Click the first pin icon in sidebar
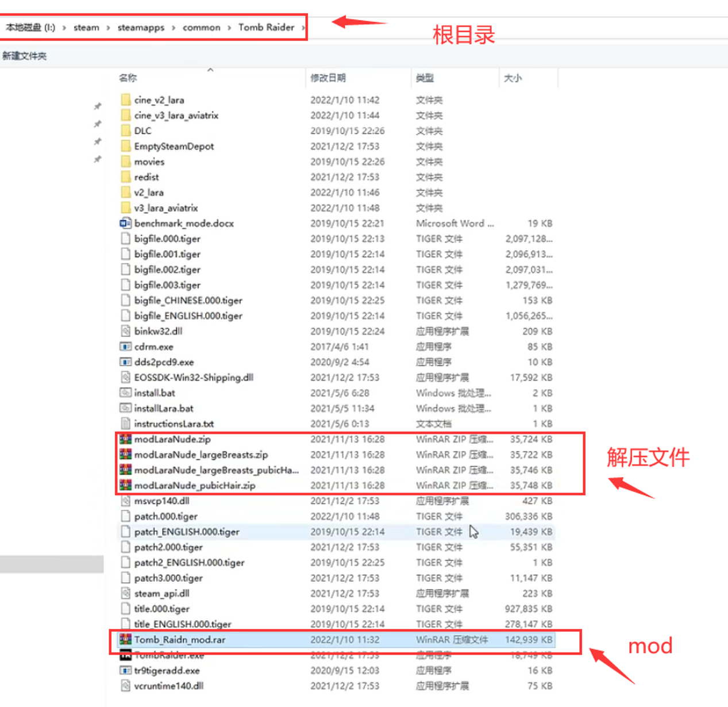The height and width of the screenshot is (707, 728). click(98, 106)
